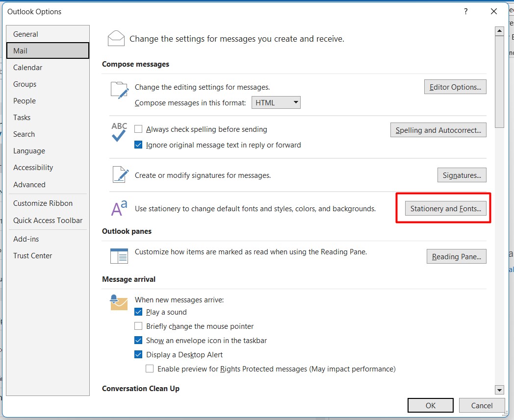Image resolution: width=514 pixels, height=420 pixels.
Task: Switch to the Calendar options category
Action: [x=27, y=68]
